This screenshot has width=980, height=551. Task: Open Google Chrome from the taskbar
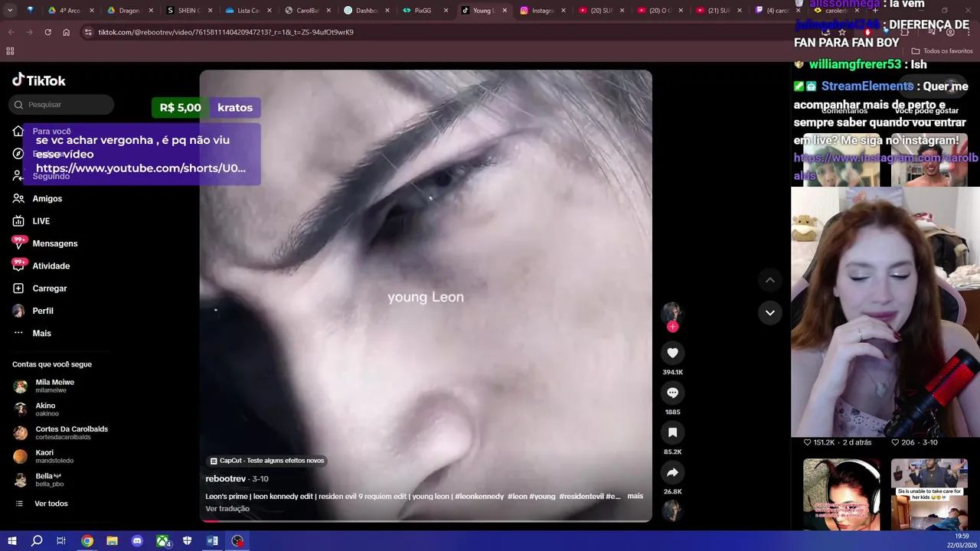(87, 541)
